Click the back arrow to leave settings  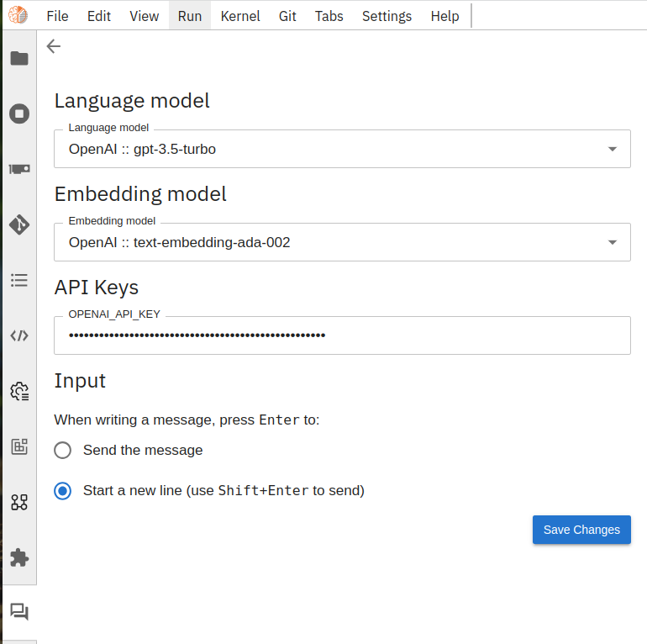[54, 46]
